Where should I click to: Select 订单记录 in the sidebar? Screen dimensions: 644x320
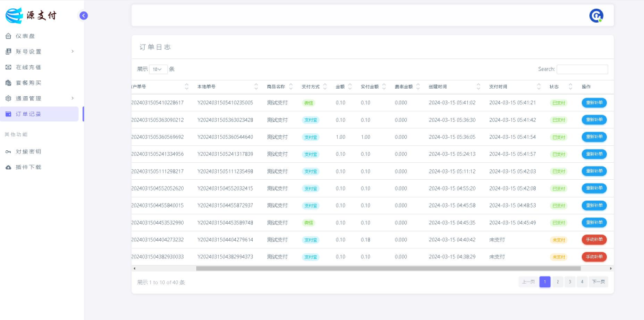click(40, 114)
